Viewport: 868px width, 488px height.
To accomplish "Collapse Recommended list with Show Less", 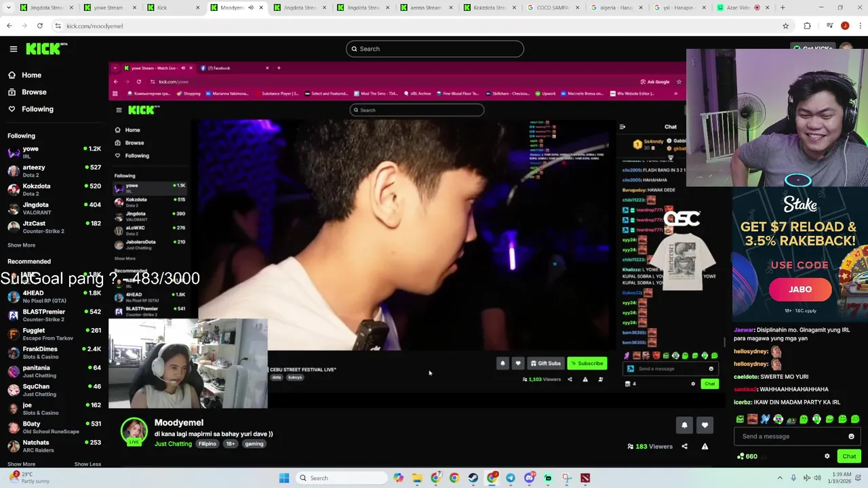I will (x=87, y=464).
